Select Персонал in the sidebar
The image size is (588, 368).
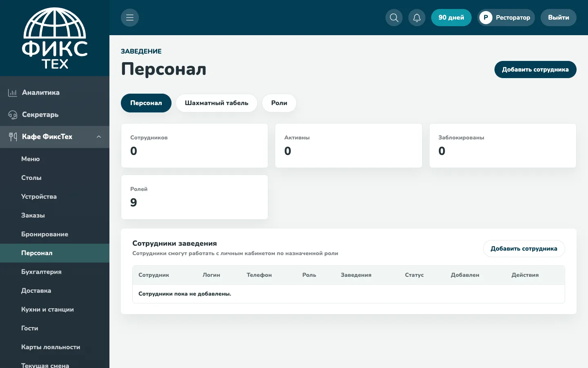pos(55,253)
